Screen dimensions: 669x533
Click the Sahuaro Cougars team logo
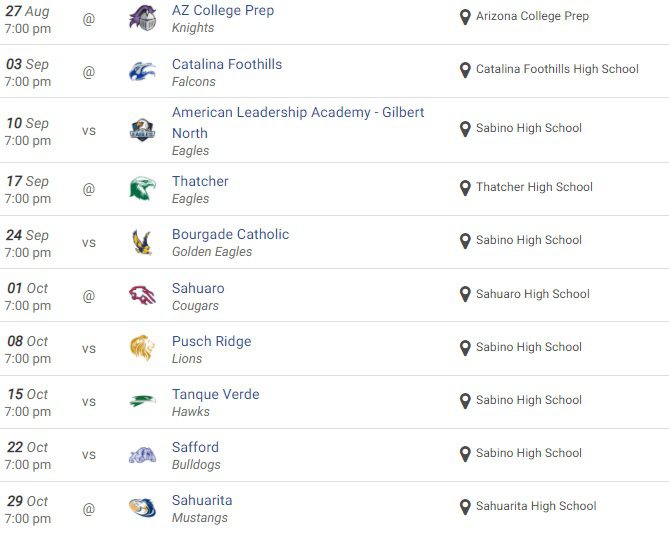click(143, 295)
